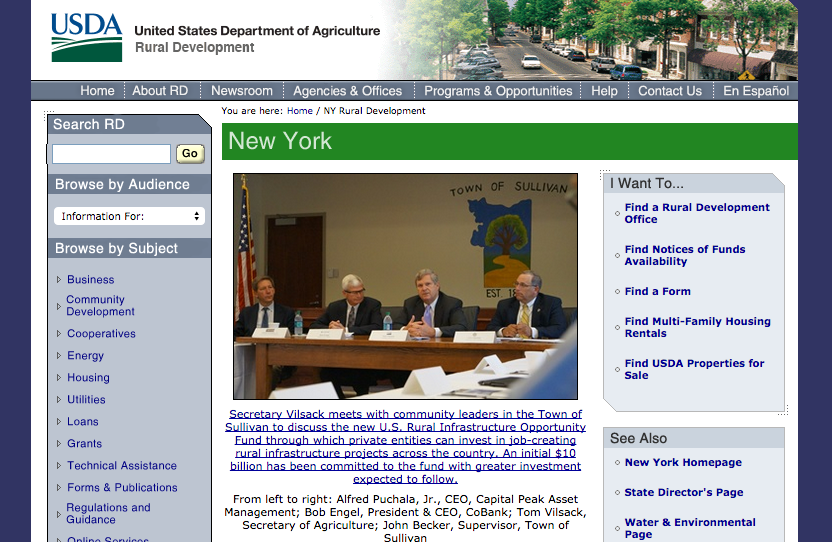The height and width of the screenshot is (542, 832).
Task: Open the Housing subject link
Action: pyautogui.click(x=88, y=377)
